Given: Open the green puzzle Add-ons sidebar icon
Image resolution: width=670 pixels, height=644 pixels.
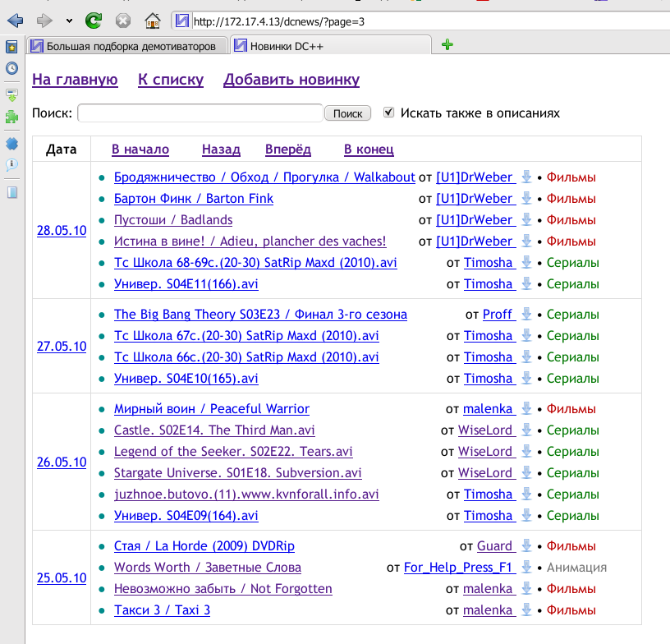Looking at the screenshot, I should coord(11,117).
